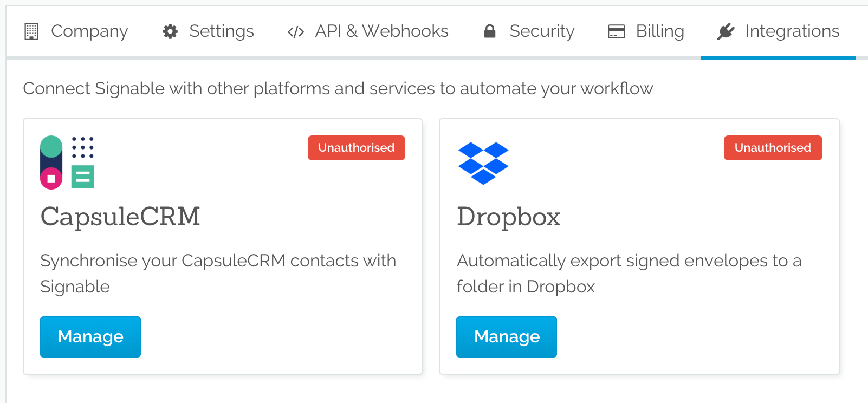Click the Dropbox card heading
Image resolution: width=868 pixels, height=403 pixels.
(x=508, y=217)
